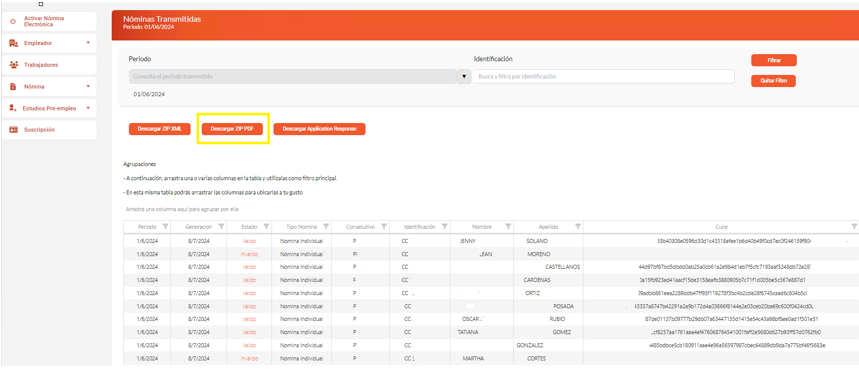
Task: Select the 01/06/2024 period below the combo box
Action: [x=149, y=94]
